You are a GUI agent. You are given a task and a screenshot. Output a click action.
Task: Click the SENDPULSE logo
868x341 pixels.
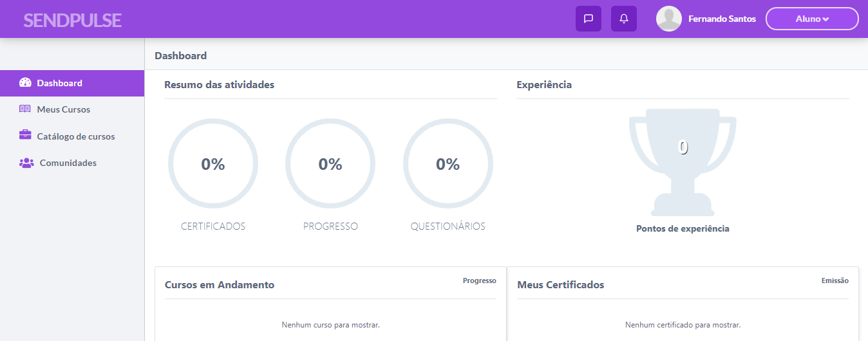(x=72, y=20)
